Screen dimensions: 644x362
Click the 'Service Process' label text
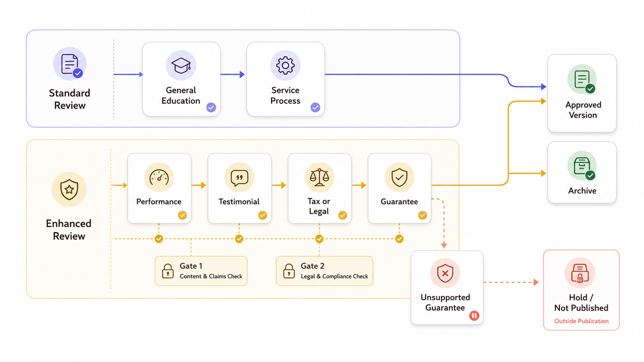click(285, 96)
